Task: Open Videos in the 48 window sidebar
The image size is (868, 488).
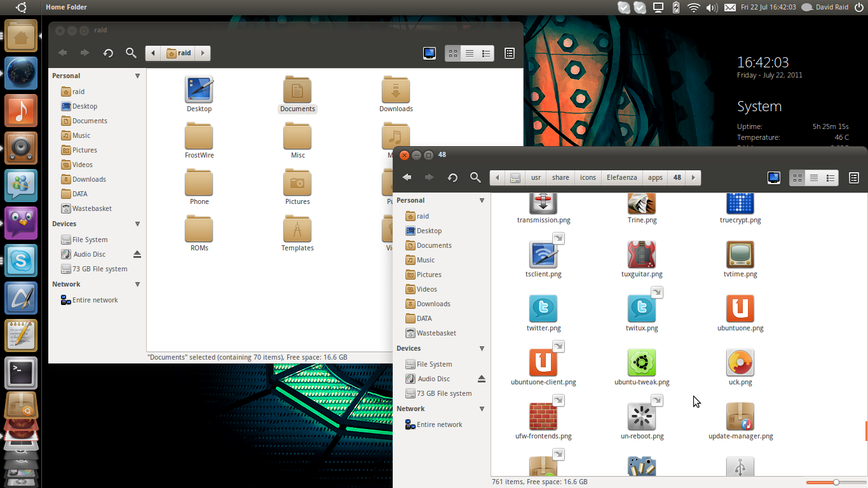Action: (427, 289)
